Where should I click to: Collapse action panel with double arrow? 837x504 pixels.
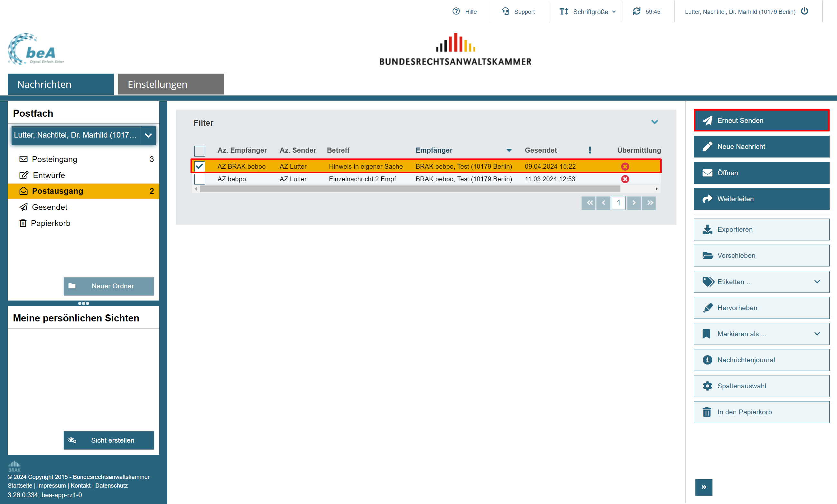click(703, 487)
